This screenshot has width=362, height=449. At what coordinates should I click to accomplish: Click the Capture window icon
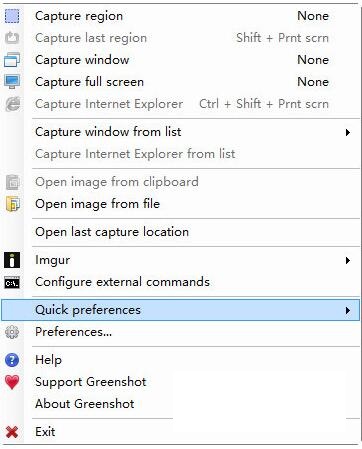pos(12,60)
